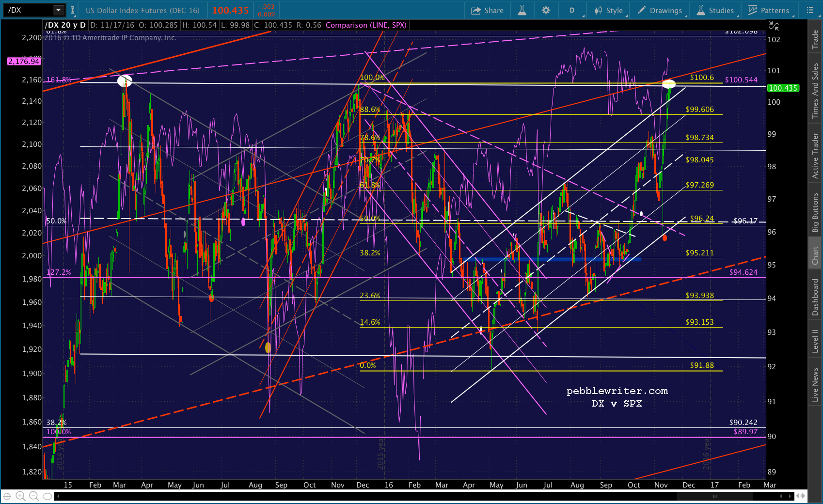This screenshot has width=823, height=504.
Task: Click the horizontal chart scrollbar handle
Action: click(714, 496)
